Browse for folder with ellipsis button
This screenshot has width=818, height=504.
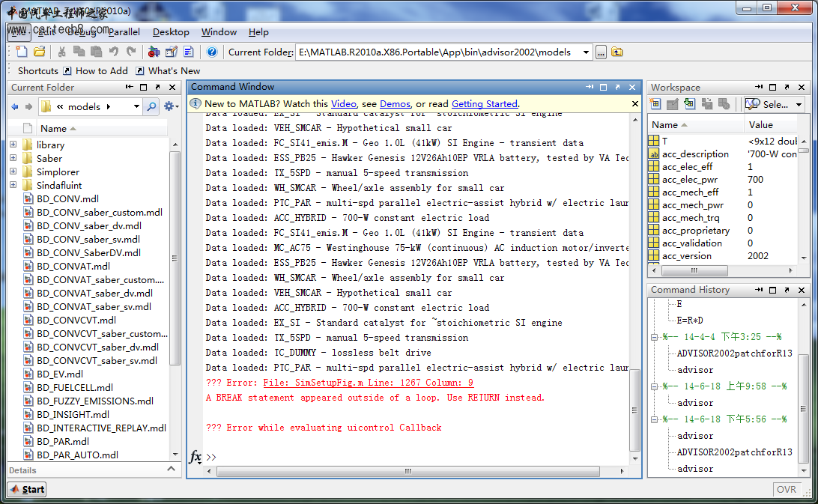[x=601, y=52]
